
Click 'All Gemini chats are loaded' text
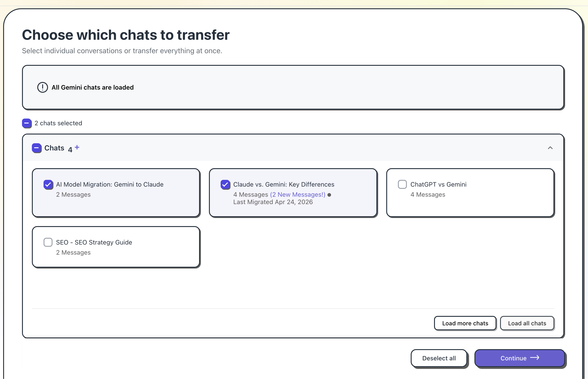click(92, 87)
